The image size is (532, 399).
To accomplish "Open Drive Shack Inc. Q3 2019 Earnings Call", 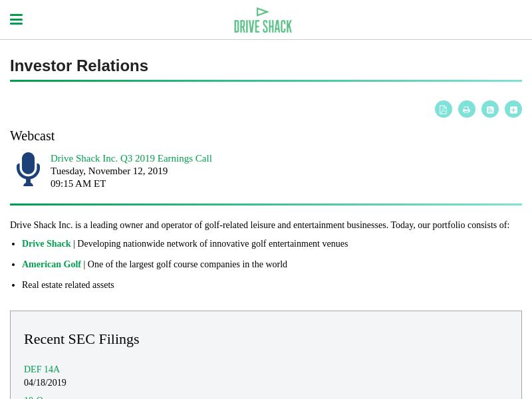I will pos(131,158).
